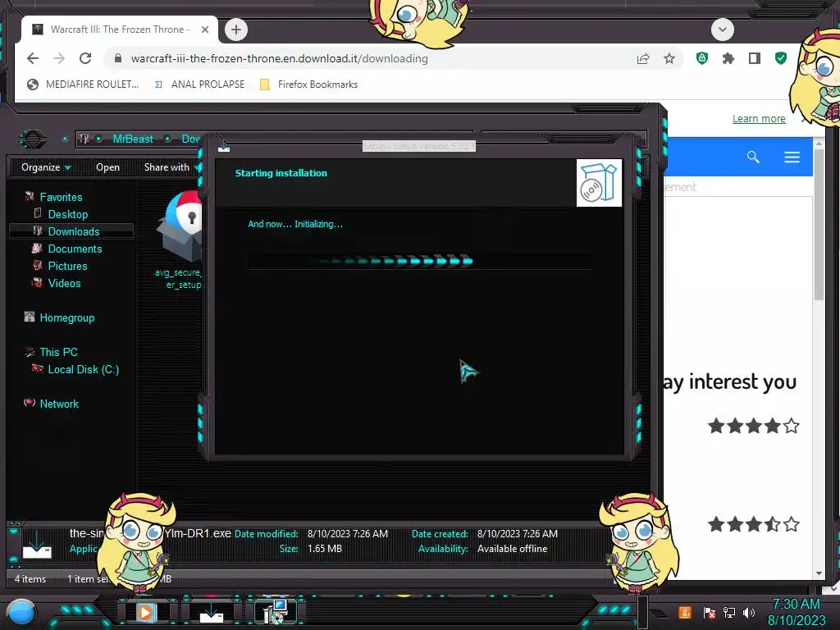Click the four-star rating row
This screenshot has height=630, width=840.
click(753, 427)
